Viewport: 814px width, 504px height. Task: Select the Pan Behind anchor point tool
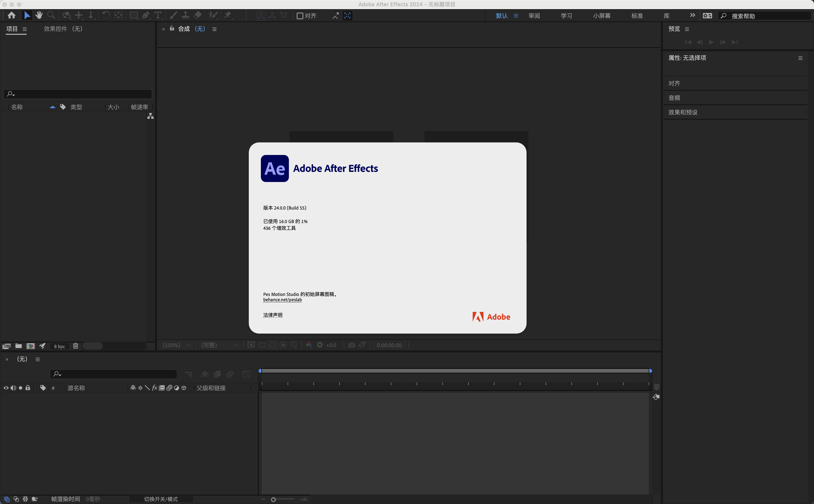tap(118, 15)
